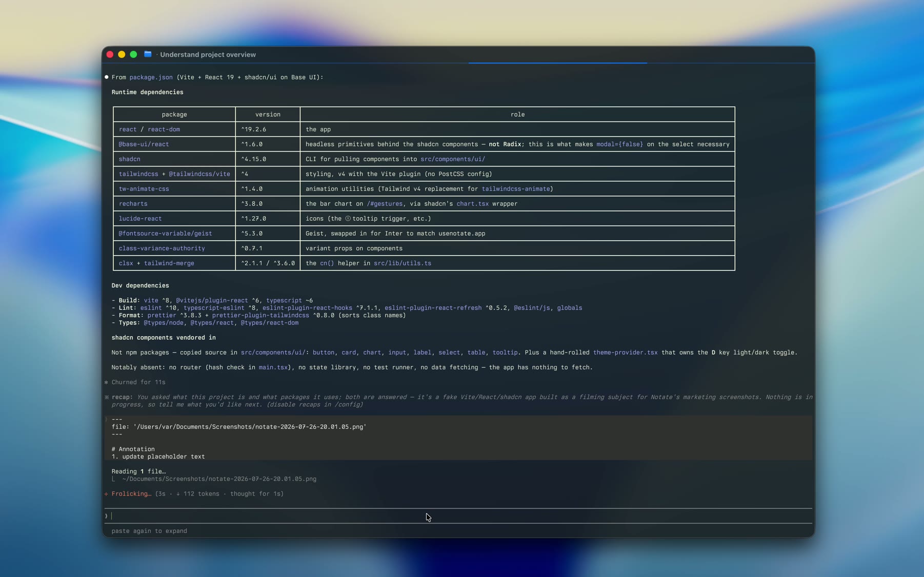Click the yellow minimize window button
The width and height of the screenshot is (924, 577).
click(x=122, y=54)
